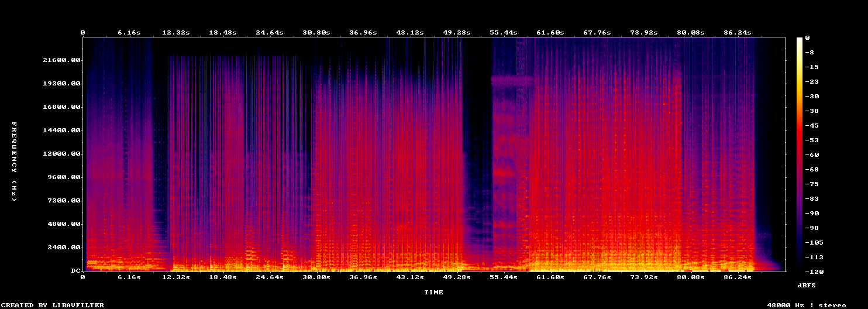Click the bright band near 19200 Hz
The image size is (868, 309).
513,81
